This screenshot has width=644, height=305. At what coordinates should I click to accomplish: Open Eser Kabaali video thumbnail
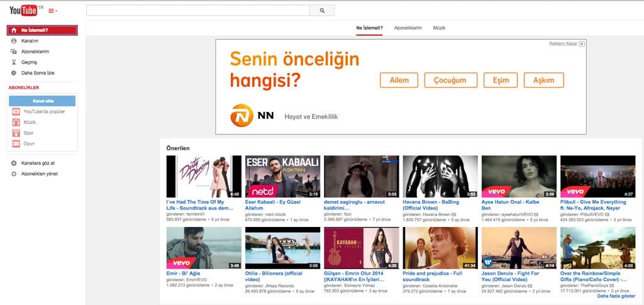[x=282, y=177]
